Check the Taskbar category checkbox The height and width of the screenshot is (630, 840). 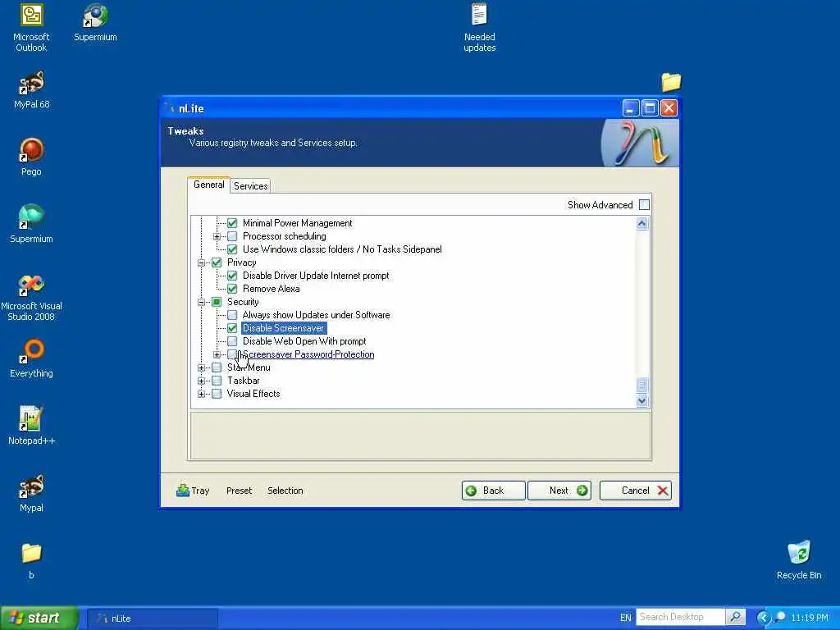point(217,381)
